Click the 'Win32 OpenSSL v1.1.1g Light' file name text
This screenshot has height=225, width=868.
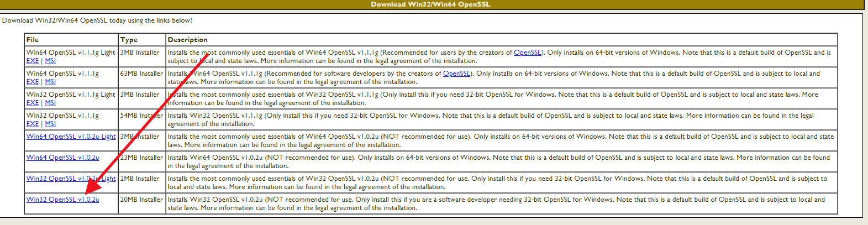[71, 95]
